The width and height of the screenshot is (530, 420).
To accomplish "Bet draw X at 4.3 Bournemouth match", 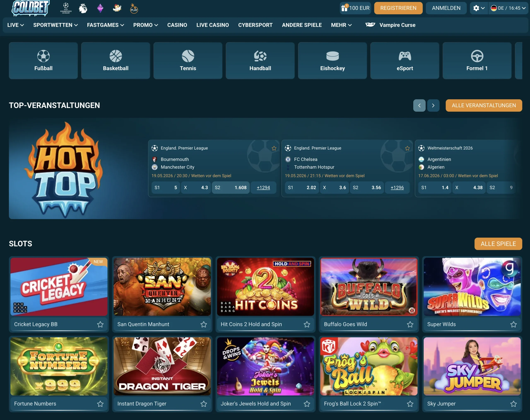I will coord(196,188).
